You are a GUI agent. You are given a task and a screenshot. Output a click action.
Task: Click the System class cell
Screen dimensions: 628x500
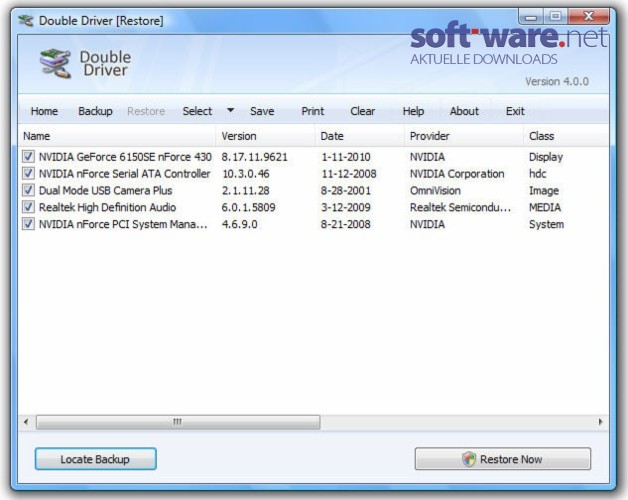tap(546, 224)
